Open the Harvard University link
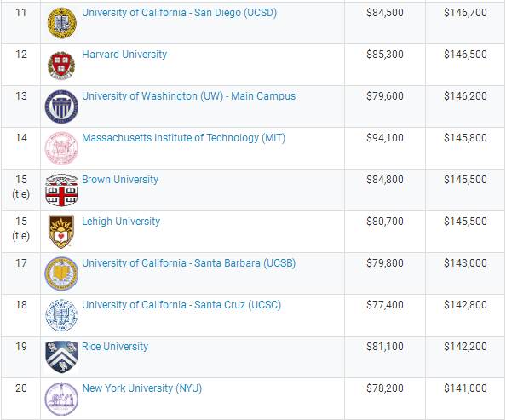 (x=124, y=55)
